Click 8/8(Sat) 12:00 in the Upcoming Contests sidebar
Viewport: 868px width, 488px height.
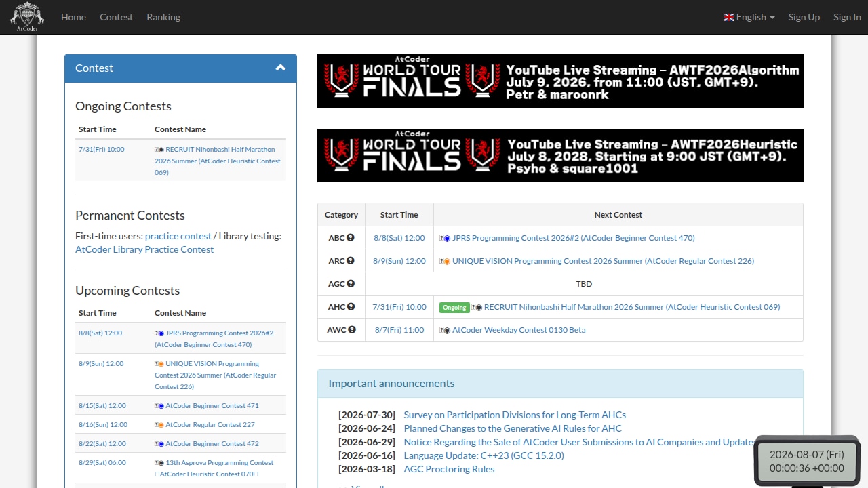[100, 333]
